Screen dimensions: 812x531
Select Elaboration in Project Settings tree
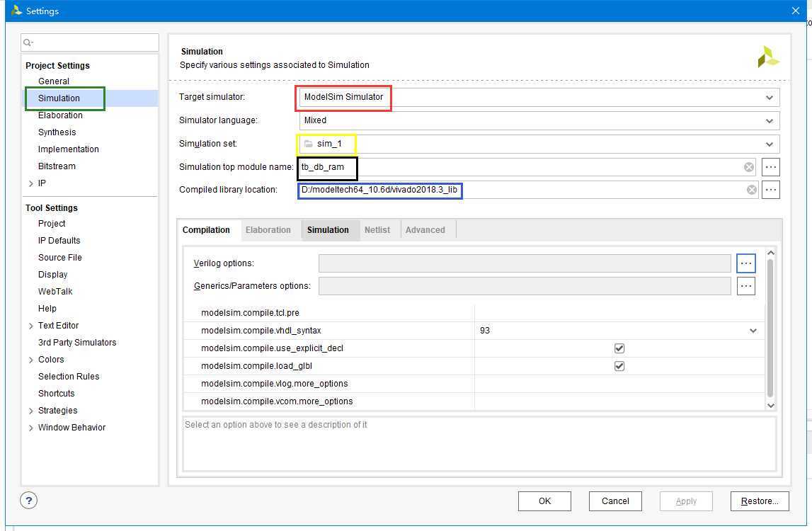(60, 115)
